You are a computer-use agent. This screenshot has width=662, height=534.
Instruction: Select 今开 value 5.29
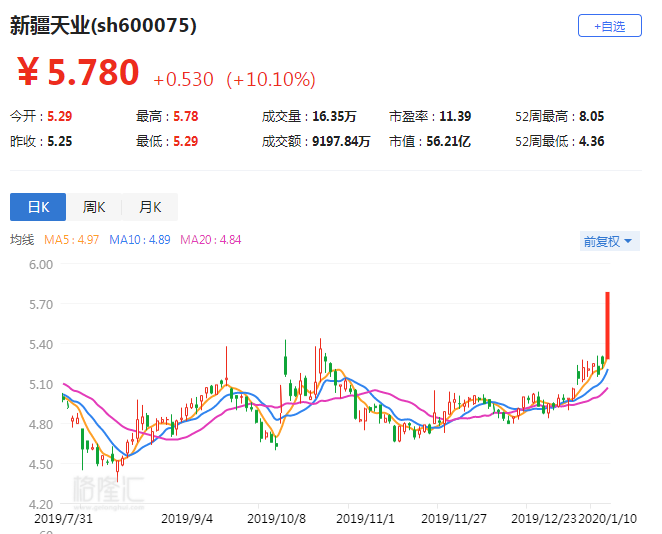click(60, 116)
